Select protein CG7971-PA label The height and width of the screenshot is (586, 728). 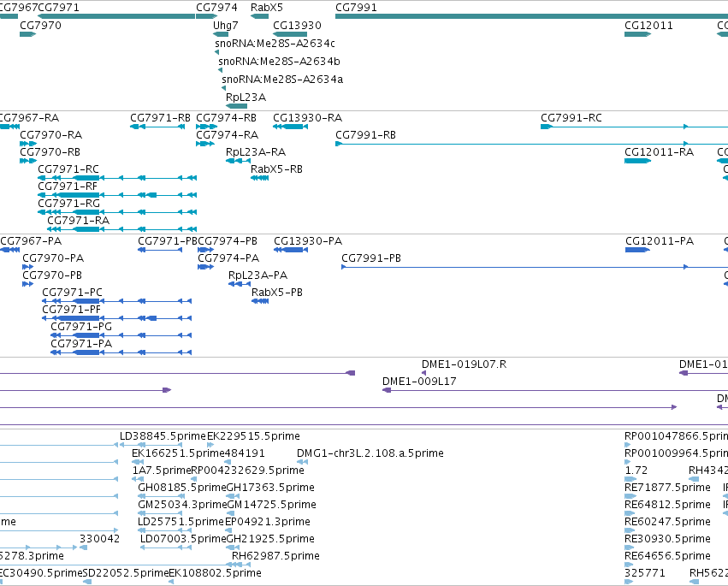(x=81, y=345)
